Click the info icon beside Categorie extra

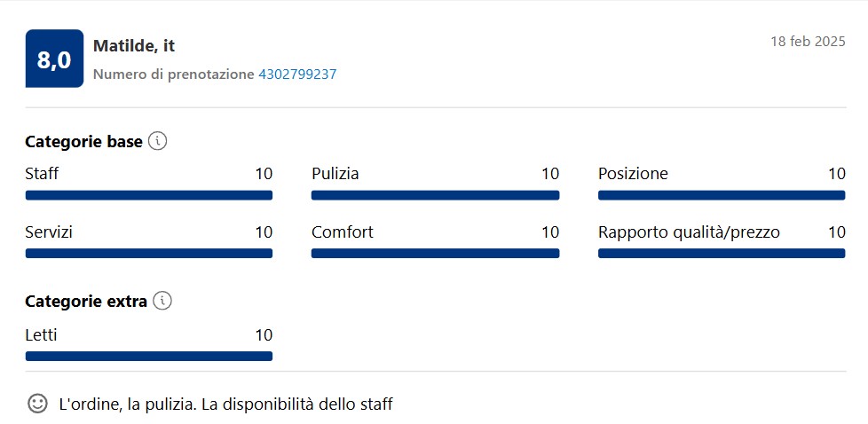click(162, 301)
